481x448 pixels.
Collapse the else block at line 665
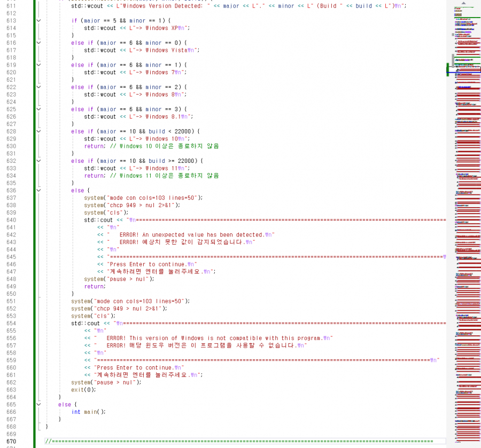(x=38, y=405)
